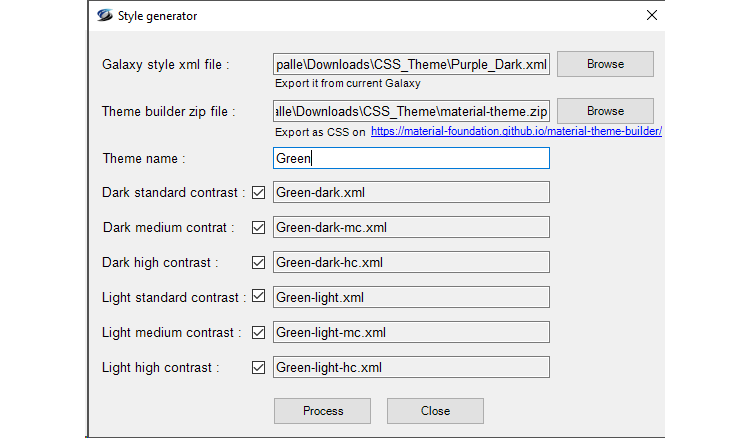Browse for the Theme builder zip file

point(605,111)
